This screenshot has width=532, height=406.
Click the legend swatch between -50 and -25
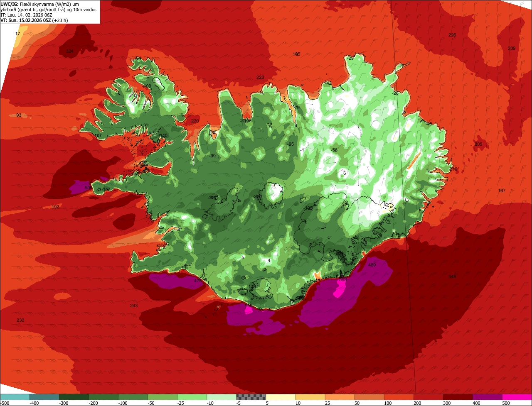tap(163, 397)
